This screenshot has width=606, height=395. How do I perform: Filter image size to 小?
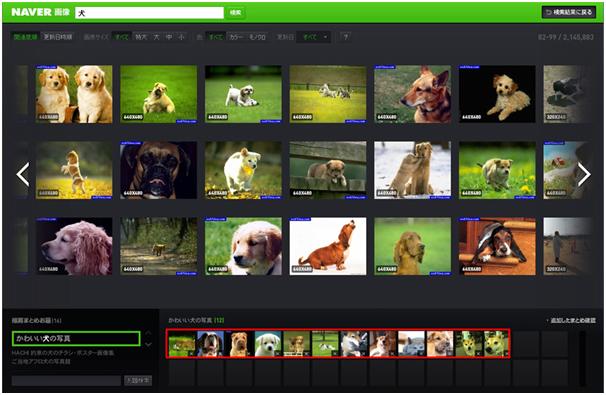click(x=181, y=37)
